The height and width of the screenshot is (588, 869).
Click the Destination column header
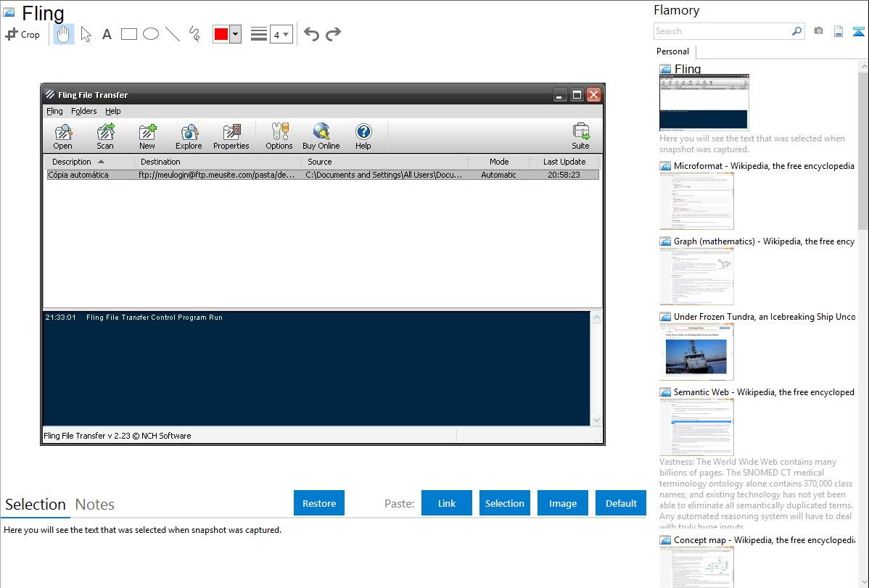click(218, 162)
